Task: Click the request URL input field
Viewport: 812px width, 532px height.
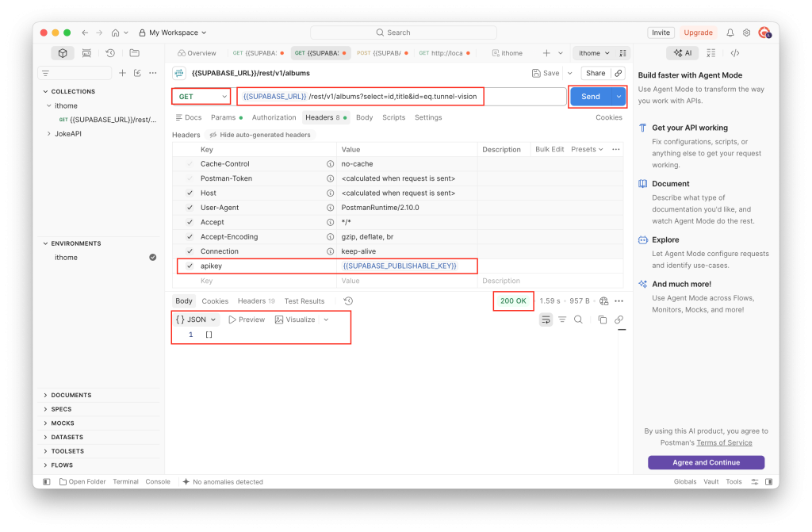Action: (x=401, y=97)
